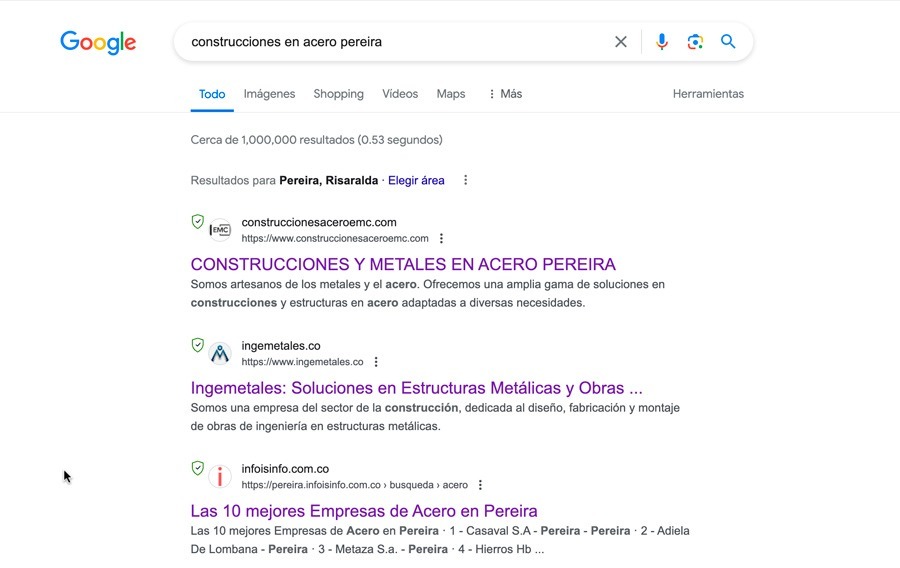Open Ingemetales: Soluciones en Estructuras Metálicas result
This screenshot has height=568, width=900.
click(x=417, y=388)
